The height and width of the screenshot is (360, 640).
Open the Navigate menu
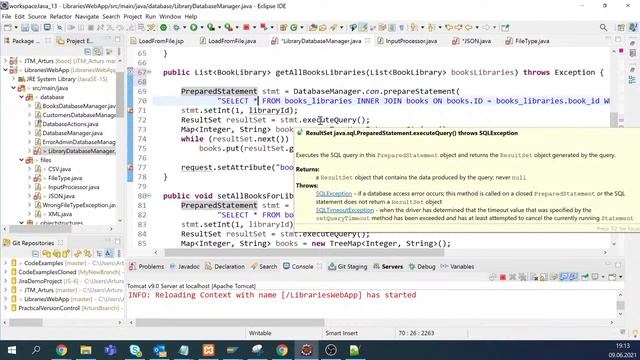(x=87, y=16)
